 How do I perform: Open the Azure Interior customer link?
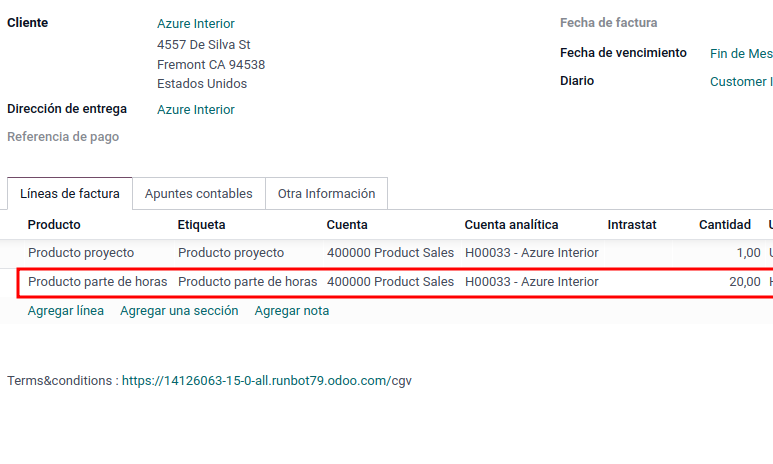pos(196,24)
